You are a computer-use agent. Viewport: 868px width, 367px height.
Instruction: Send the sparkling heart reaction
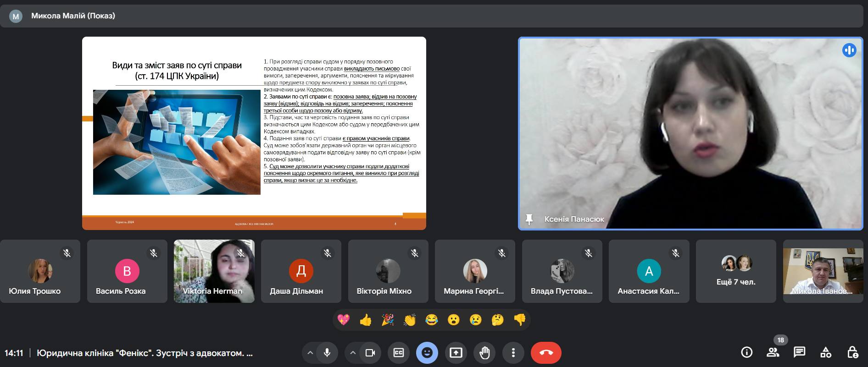(x=344, y=320)
